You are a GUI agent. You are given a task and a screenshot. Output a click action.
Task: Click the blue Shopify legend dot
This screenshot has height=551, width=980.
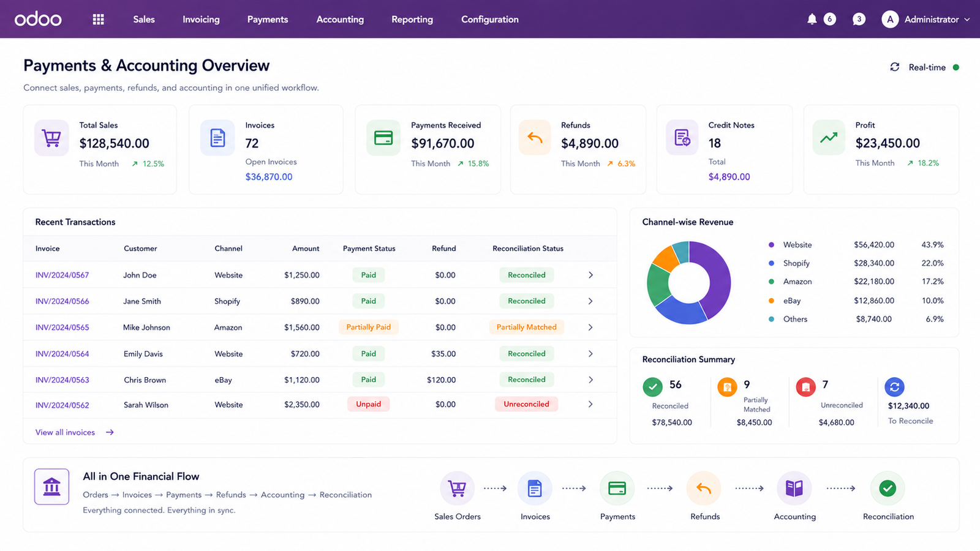point(771,263)
